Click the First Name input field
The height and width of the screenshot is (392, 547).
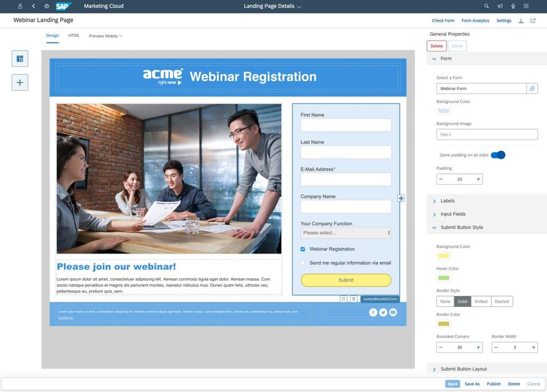pos(346,125)
